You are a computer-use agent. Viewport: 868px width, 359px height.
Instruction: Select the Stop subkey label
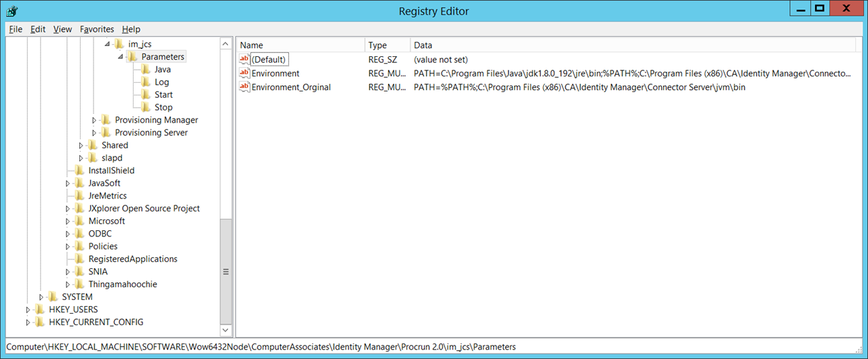click(163, 107)
